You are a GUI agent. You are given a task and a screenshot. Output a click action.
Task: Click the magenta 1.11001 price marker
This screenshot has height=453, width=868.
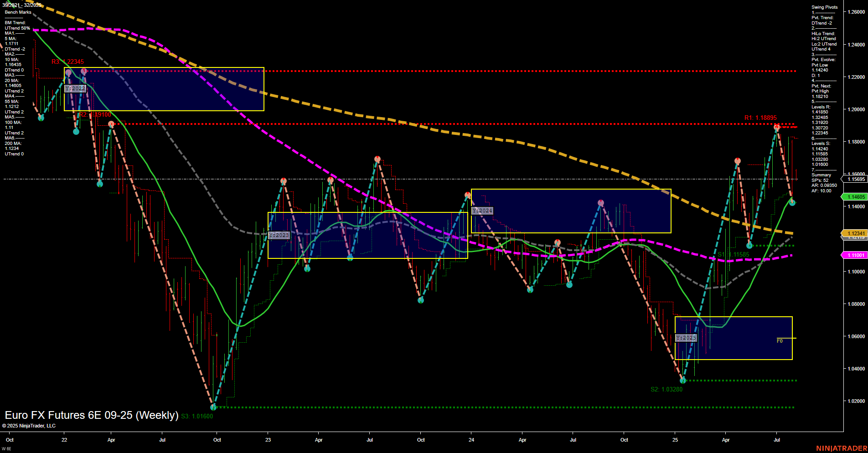pyautogui.click(x=856, y=254)
